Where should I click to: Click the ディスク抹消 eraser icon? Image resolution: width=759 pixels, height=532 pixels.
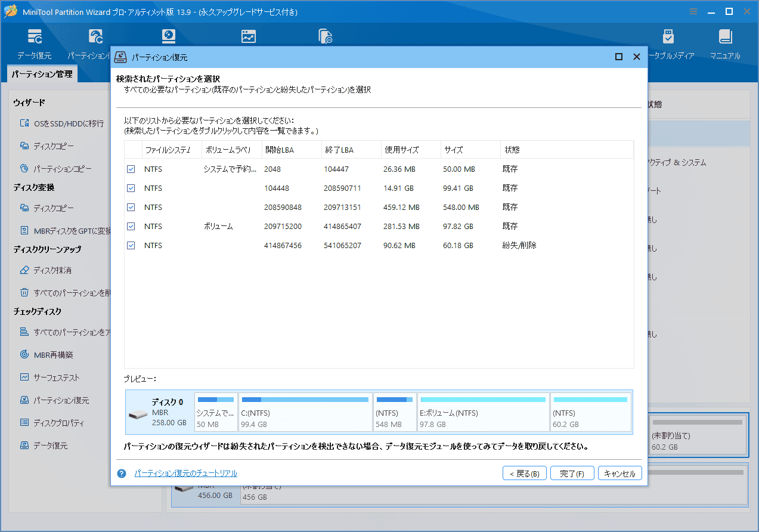[x=24, y=270]
